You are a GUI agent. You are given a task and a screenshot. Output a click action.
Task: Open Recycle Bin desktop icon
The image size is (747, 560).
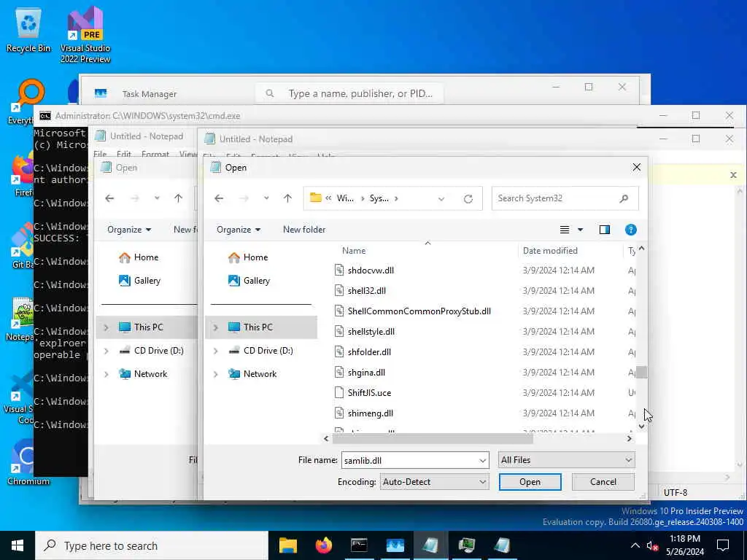28,31
